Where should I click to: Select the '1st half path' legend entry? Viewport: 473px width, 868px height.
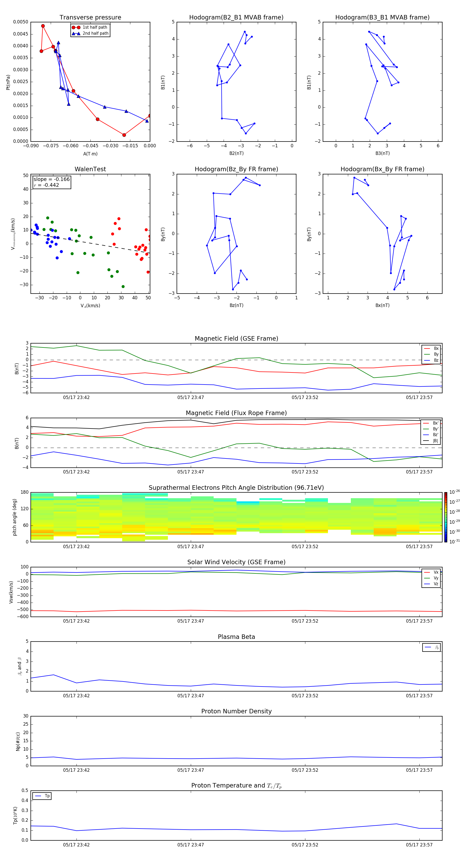tap(90, 27)
